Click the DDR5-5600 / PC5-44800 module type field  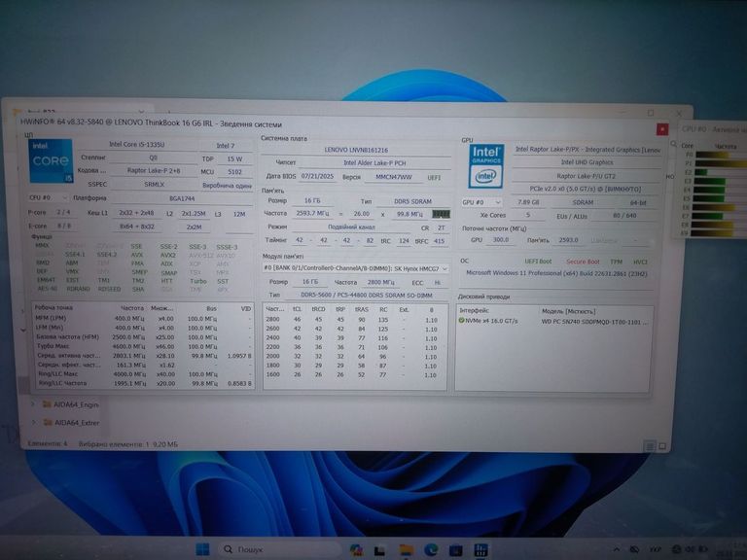click(366, 296)
